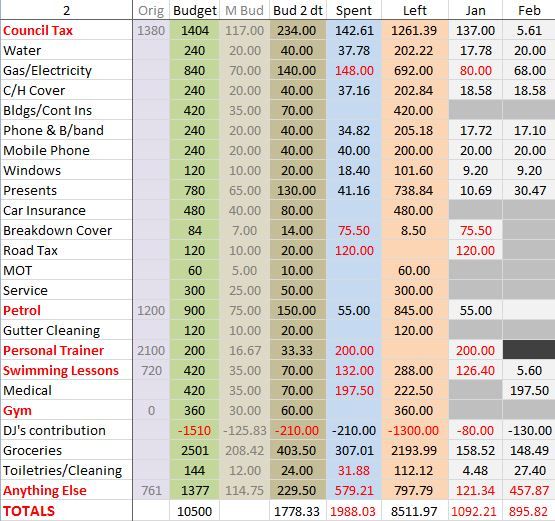Select the Council Tax row label
This screenshot has height=521, width=555.
pyautogui.click(x=38, y=30)
